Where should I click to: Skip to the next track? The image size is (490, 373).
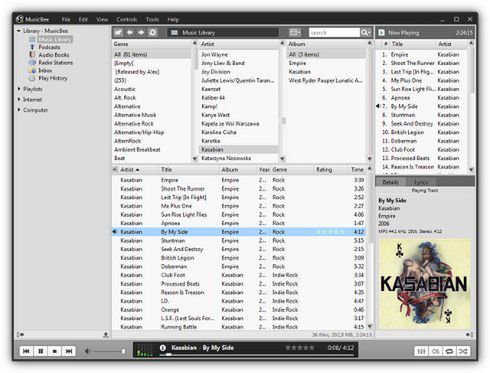(69, 351)
